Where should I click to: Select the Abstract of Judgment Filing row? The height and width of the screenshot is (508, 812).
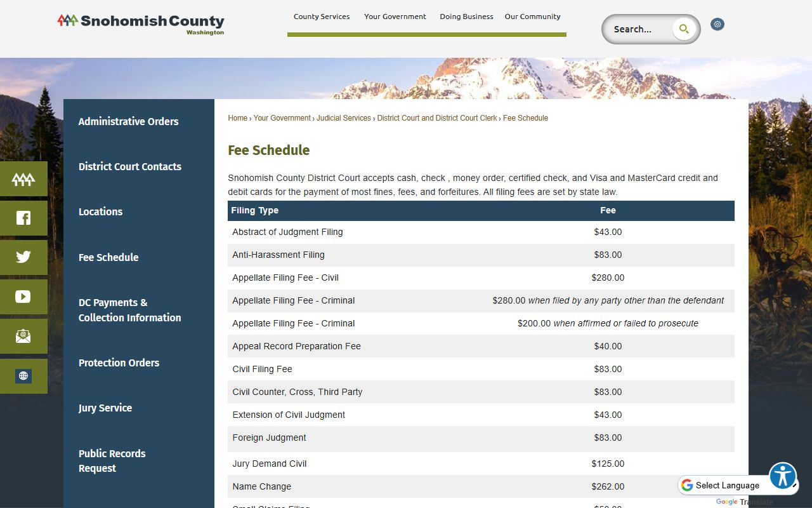tap(481, 232)
